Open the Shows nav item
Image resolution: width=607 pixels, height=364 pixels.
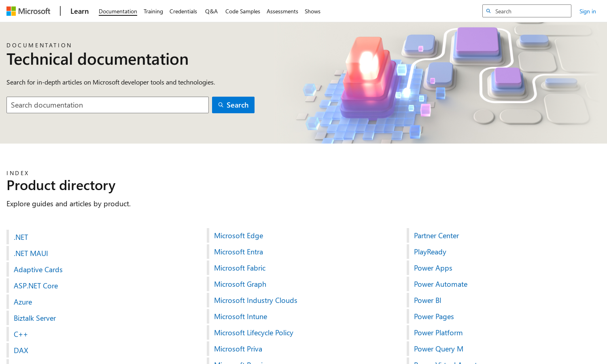point(312,11)
